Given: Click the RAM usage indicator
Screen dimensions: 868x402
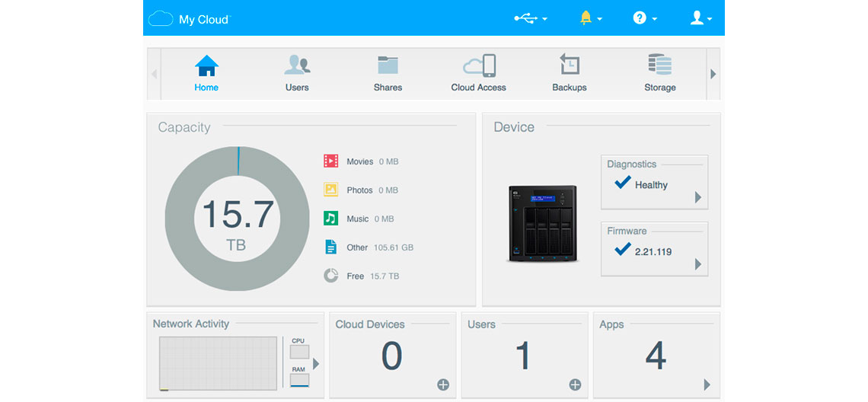Looking at the screenshot, I should pos(299,380).
